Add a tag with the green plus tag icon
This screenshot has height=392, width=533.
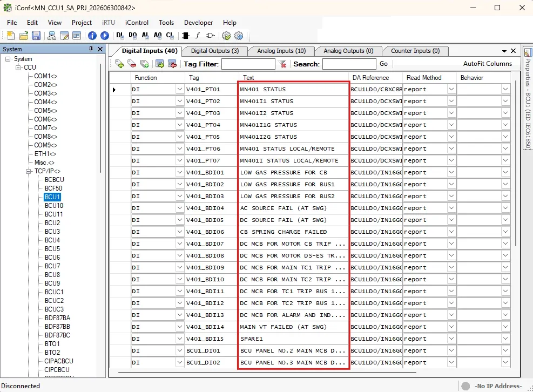point(119,64)
